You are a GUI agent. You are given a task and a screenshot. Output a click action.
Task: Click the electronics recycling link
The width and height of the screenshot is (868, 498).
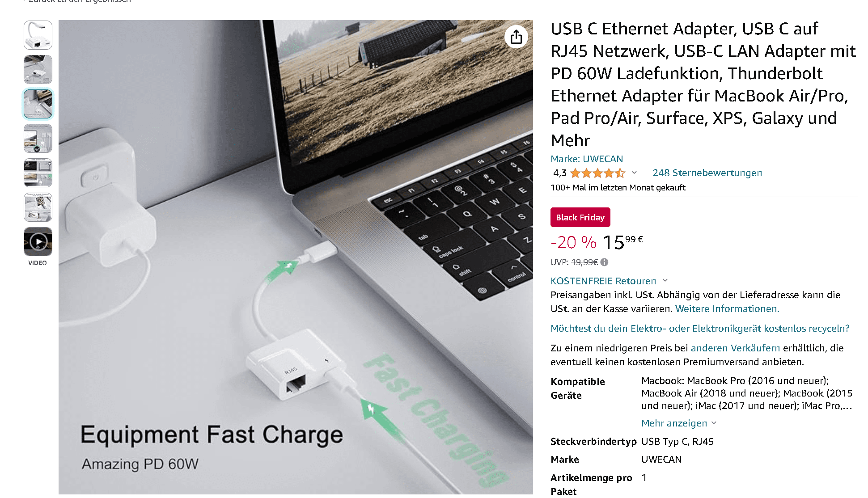700,328
